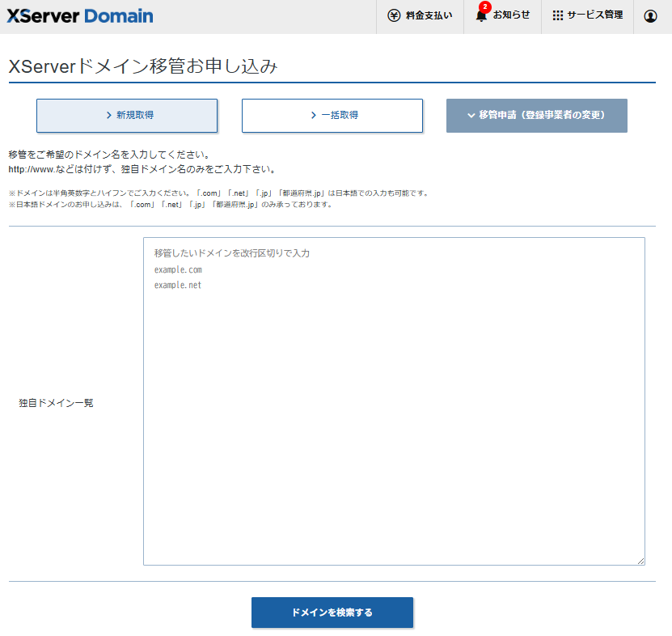Click the chevron arrow beside 新規取得

click(109, 116)
